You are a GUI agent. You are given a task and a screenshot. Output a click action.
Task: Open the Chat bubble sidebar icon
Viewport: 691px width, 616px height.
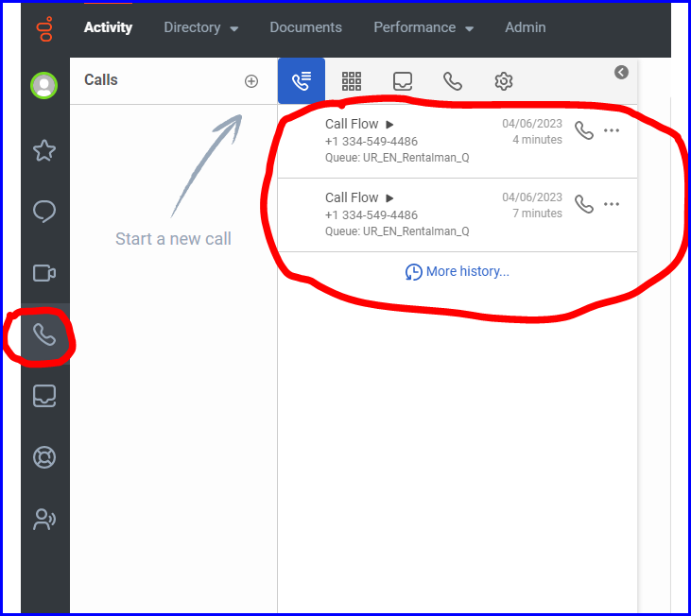pos(44,212)
